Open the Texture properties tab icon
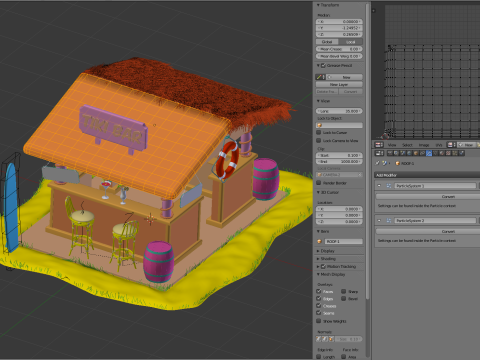480x360 pixels. click(x=448, y=153)
